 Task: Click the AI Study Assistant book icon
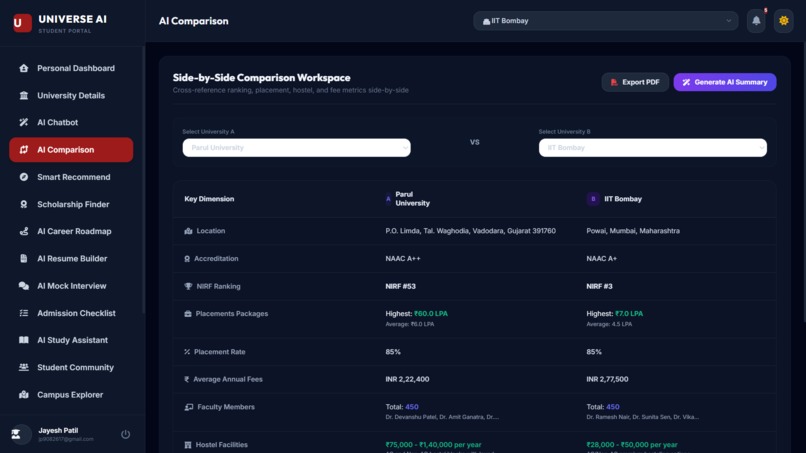[x=24, y=340]
